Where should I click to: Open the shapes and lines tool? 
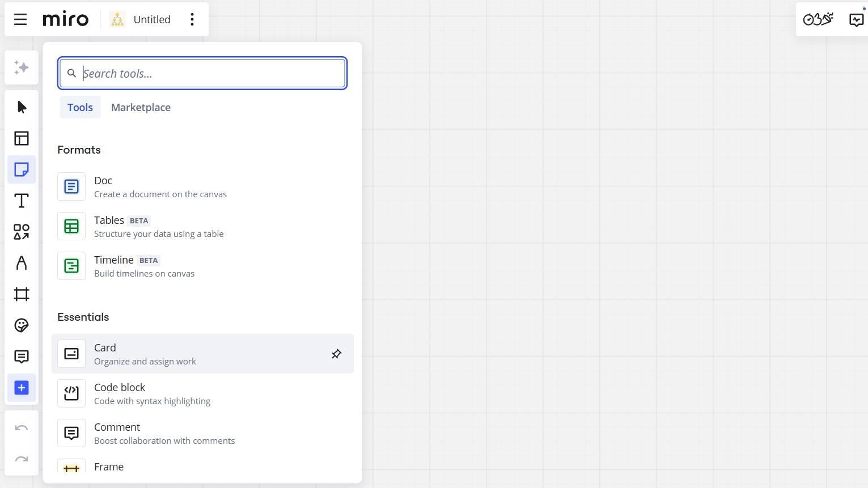pyautogui.click(x=22, y=232)
